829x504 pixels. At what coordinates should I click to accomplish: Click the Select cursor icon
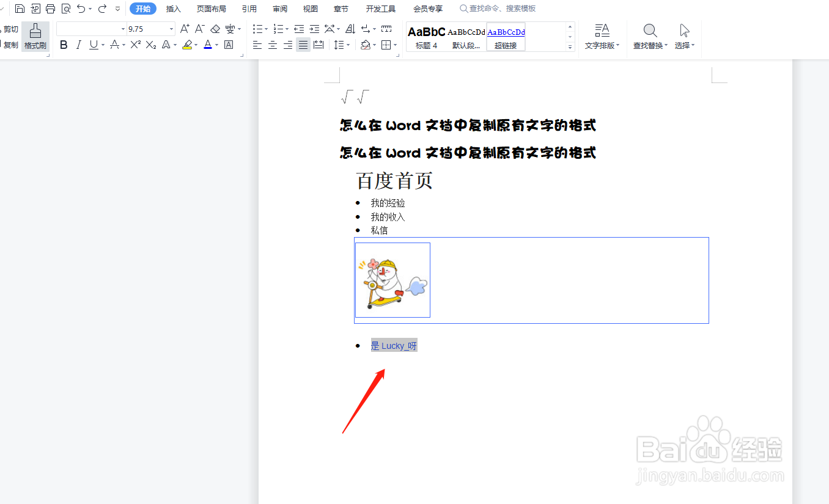click(x=685, y=31)
